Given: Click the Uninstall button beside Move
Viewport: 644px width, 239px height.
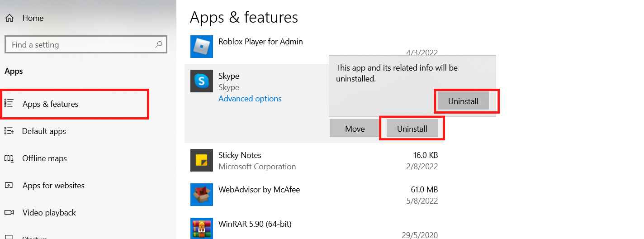Looking at the screenshot, I should pos(412,129).
